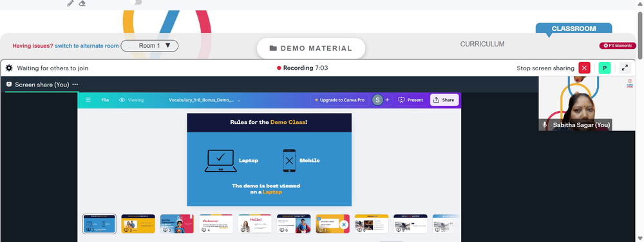Select slide thumbnail 4 Welcome
Image resolution: width=644 pixels, height=242 pixels.
click(x=216, y=224)
